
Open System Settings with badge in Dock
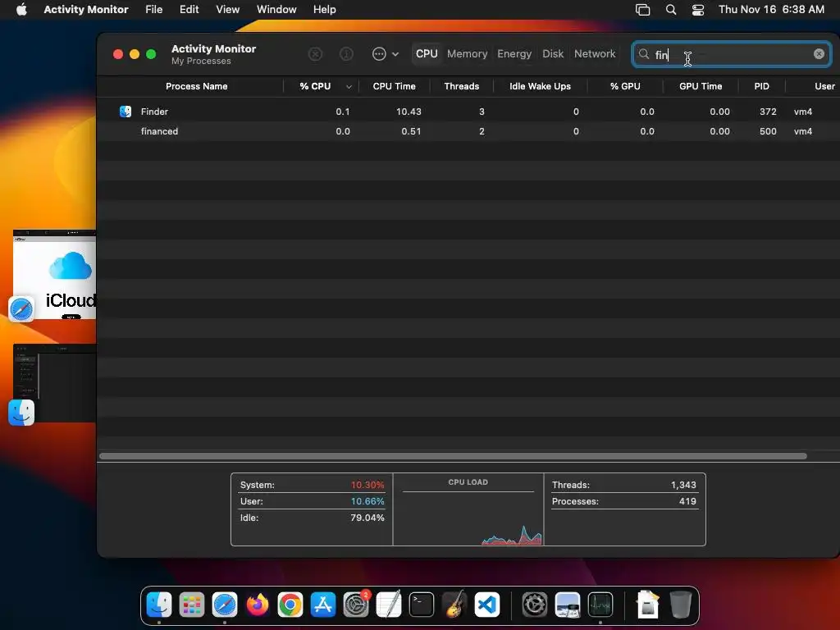tap(356, 605)
